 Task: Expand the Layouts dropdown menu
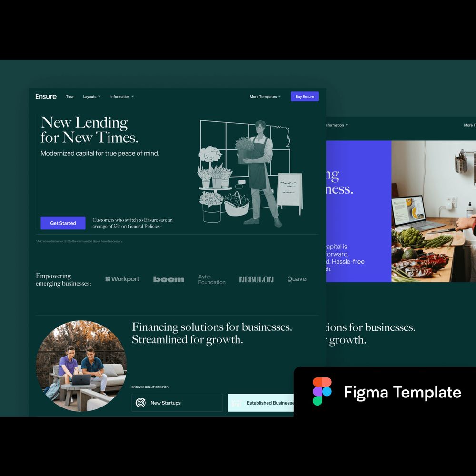pyautogui.click(x=91, y=97)
